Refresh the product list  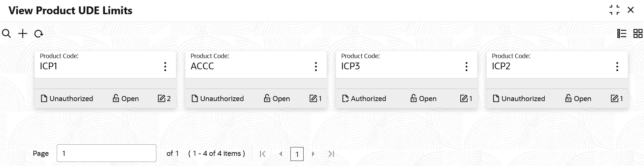click(x=39, y=33)
